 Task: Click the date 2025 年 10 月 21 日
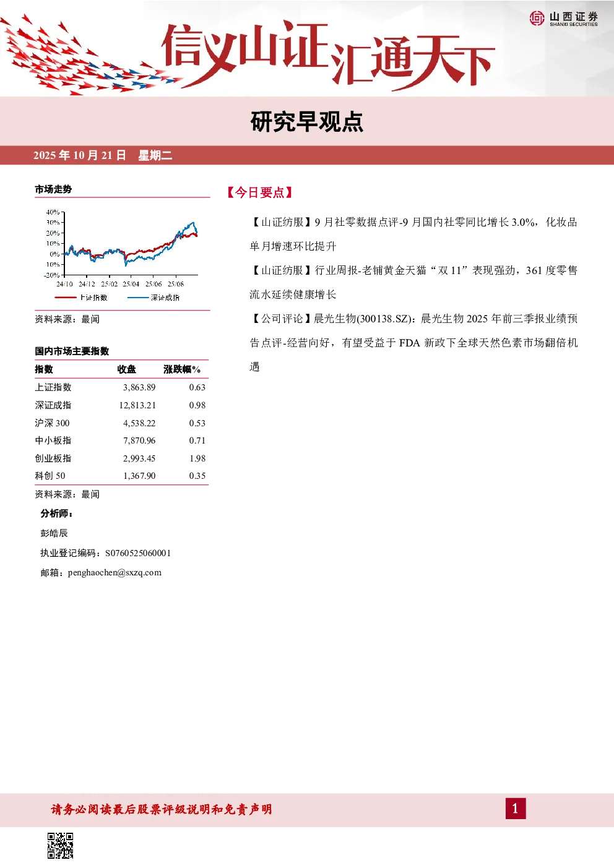pyautogui.click(x=80, y=155)
